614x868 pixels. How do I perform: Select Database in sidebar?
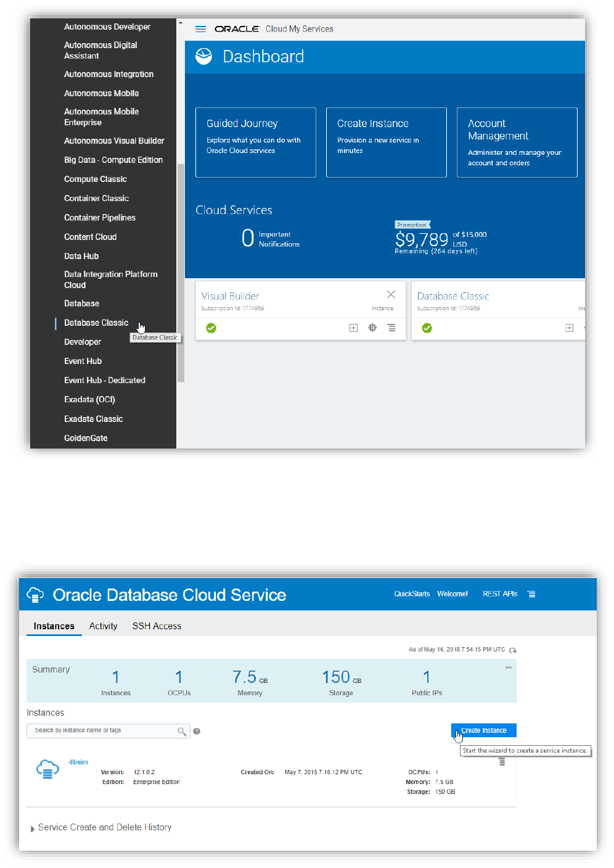click(81, 304)
